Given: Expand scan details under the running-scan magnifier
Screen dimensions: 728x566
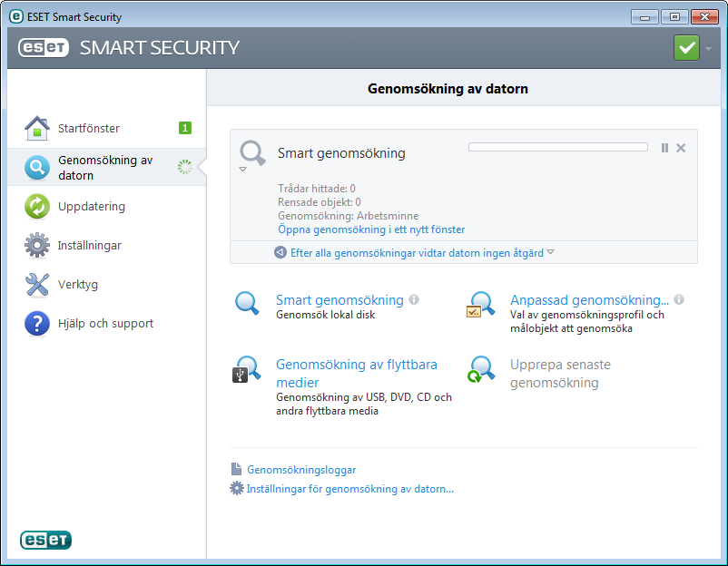Looking at the screenshot, I should [243, 170].
